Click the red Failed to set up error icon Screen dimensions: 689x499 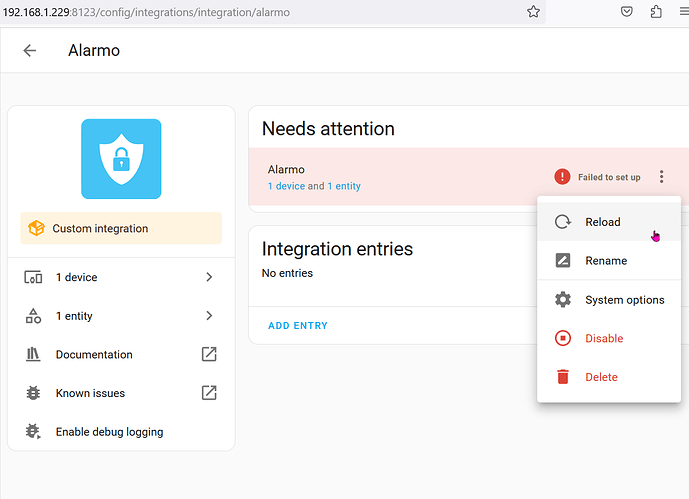coord(562,177)
